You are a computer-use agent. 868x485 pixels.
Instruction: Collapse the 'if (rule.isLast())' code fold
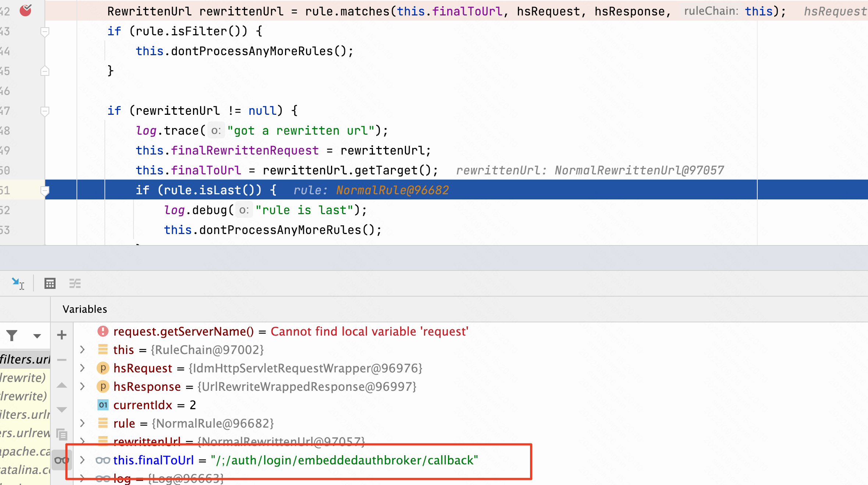tap(45, 190)
